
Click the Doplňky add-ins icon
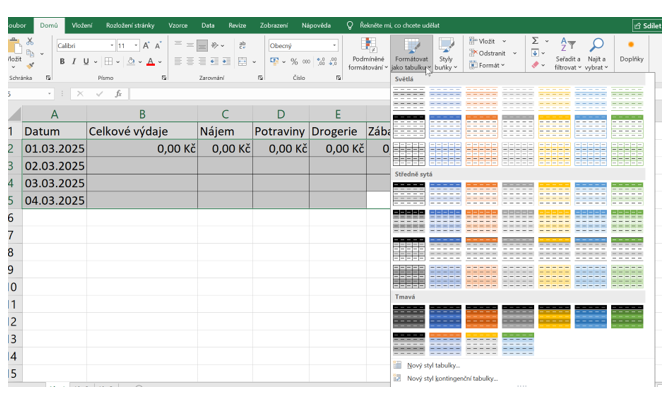(x=632, y=52)
